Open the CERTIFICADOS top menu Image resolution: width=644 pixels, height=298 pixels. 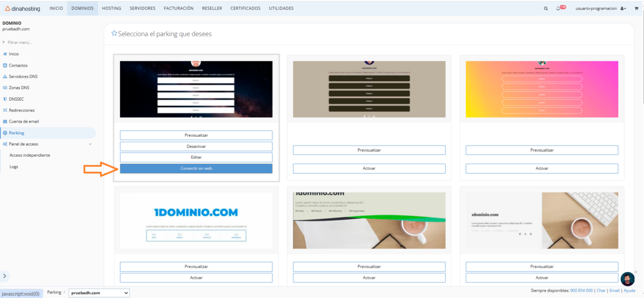point(245,8)
